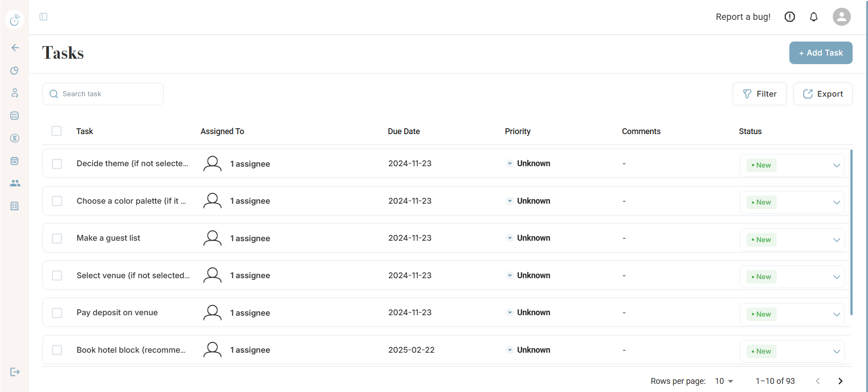Open status dropdown for Choose a color palette
Image resolution: width=868 pixels, height=392 pixels.
click(x=792, y=202)
